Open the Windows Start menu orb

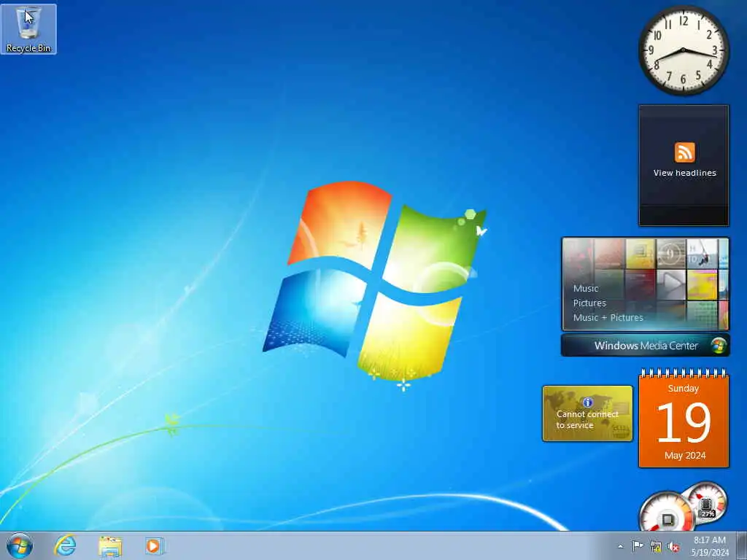tap(20, 545)
